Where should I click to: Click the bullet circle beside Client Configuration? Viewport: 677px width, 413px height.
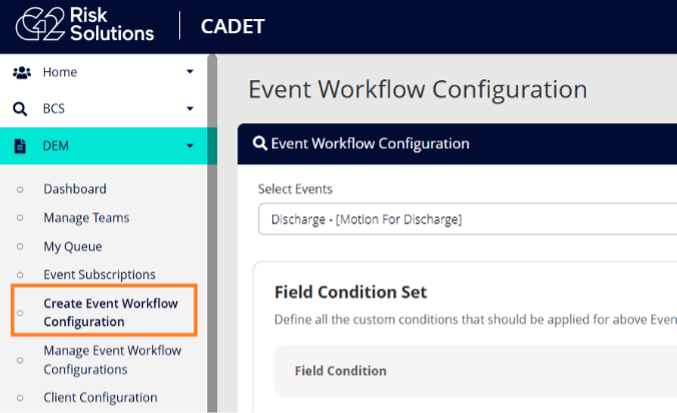click(20, 398)
